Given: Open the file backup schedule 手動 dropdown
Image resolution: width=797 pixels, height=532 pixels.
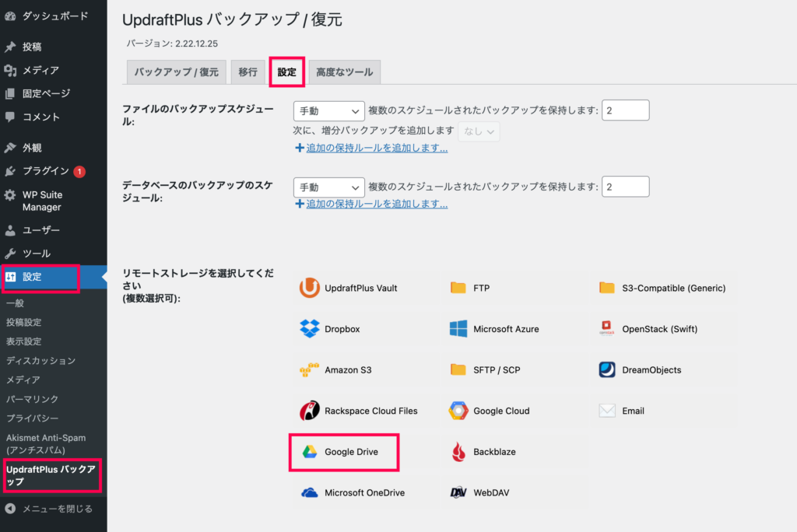Looking at the screenshot, I should tap(329, 110).
